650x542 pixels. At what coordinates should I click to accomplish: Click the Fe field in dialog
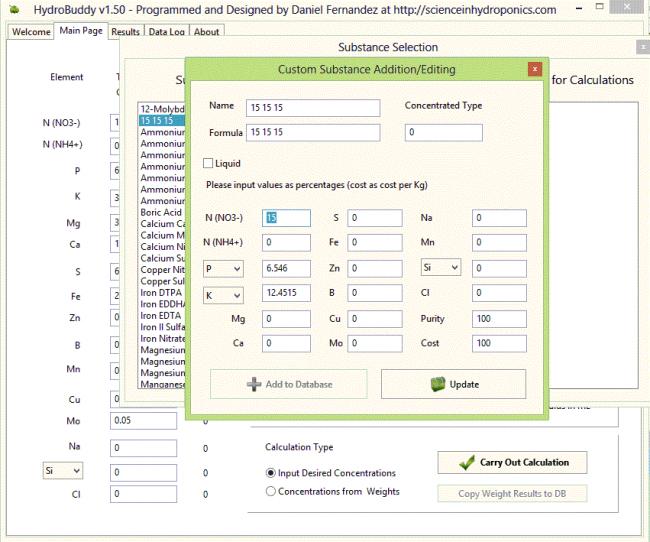tap(375, 243)
